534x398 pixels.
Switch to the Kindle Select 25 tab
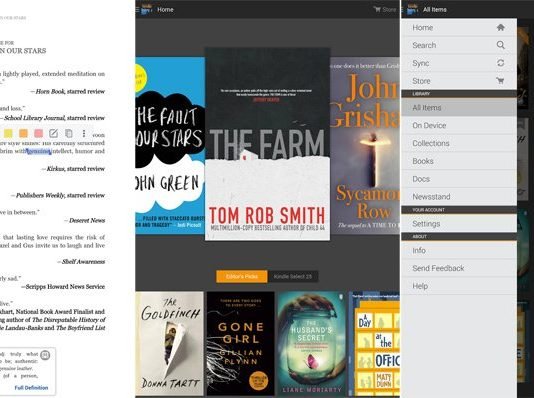(x=293, y=276)
